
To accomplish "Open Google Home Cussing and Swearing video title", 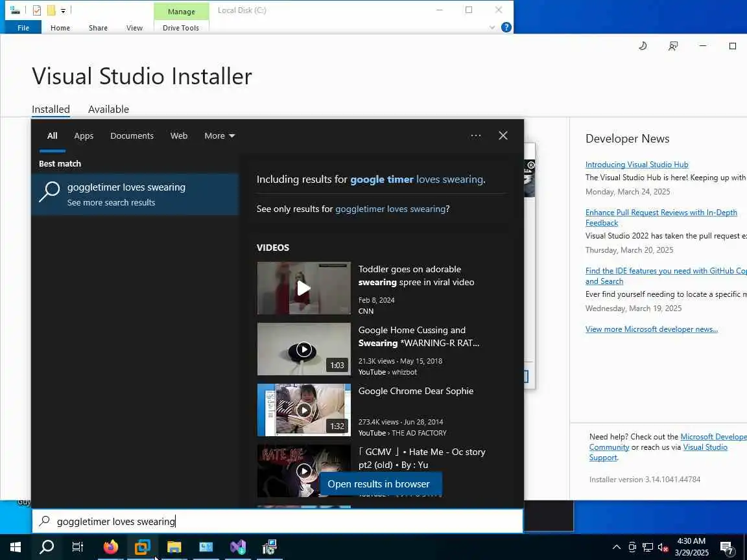I will click(419, 336).
